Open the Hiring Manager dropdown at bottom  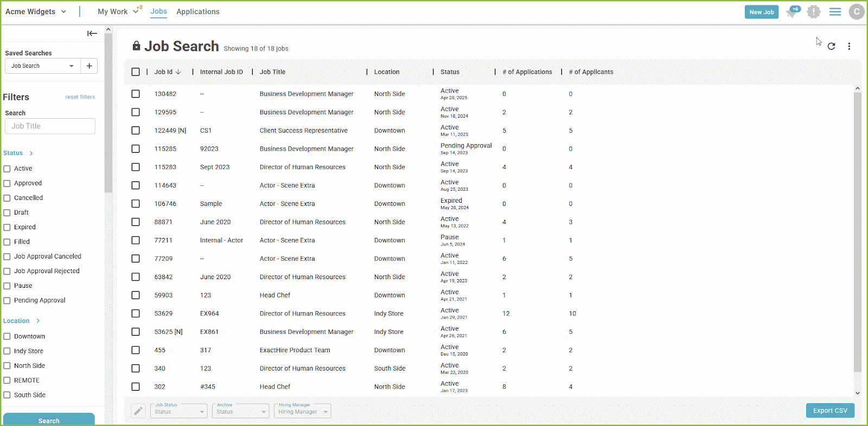302,411
